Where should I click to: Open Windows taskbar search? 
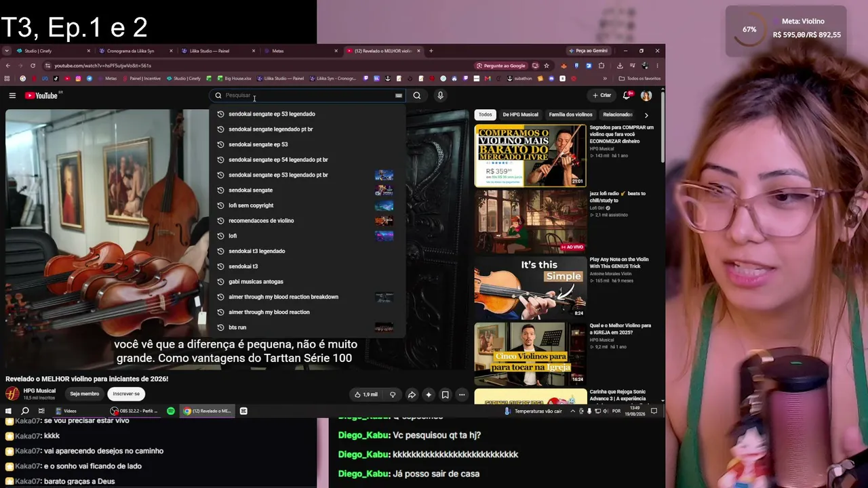click(25, 411)
